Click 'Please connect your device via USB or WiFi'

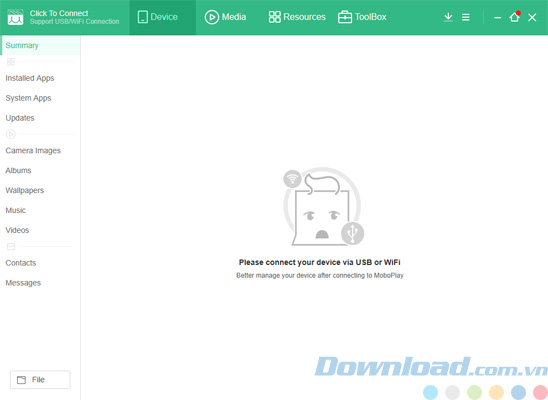point(319,262)
